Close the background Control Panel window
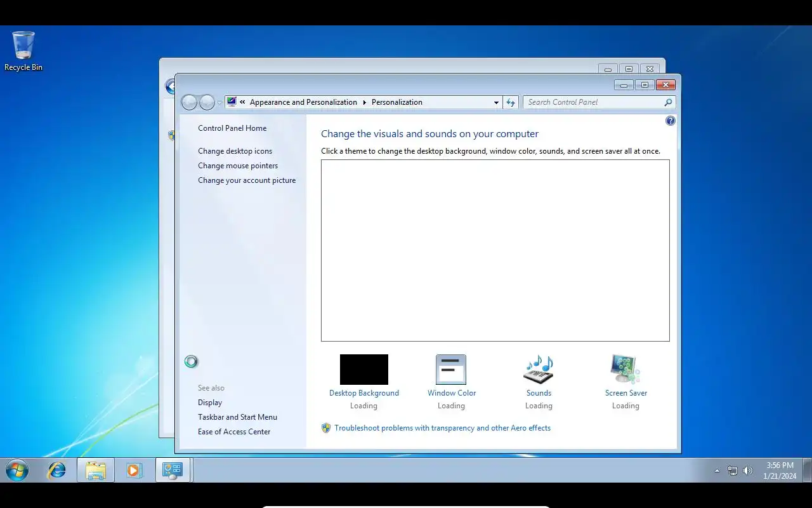812x508 pixels. coord(650,69)
